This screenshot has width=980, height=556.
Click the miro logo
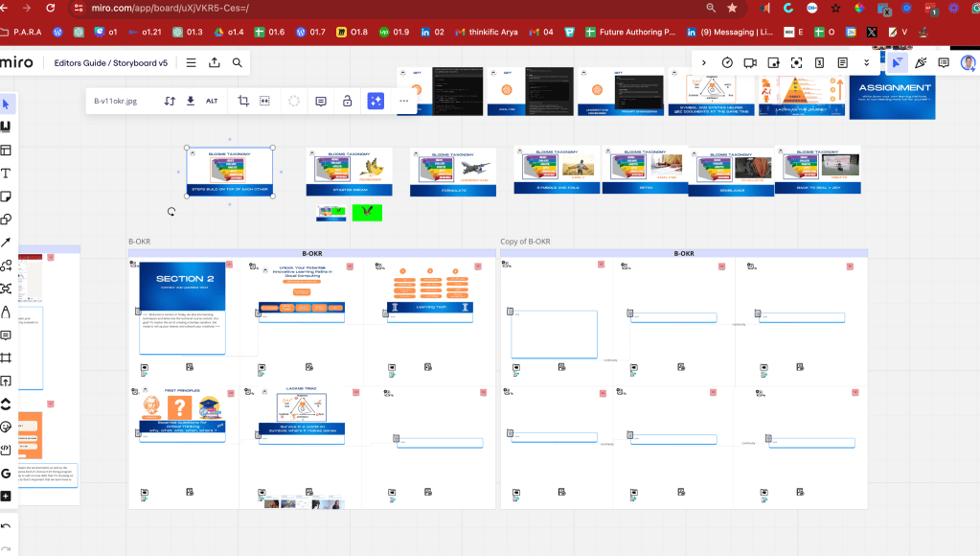click(16, 62)
